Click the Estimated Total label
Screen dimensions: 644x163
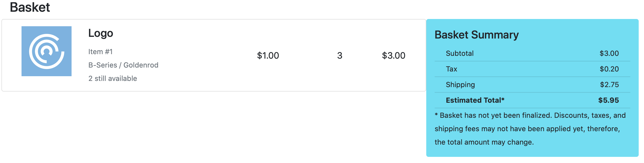click(x=475, y=100)
